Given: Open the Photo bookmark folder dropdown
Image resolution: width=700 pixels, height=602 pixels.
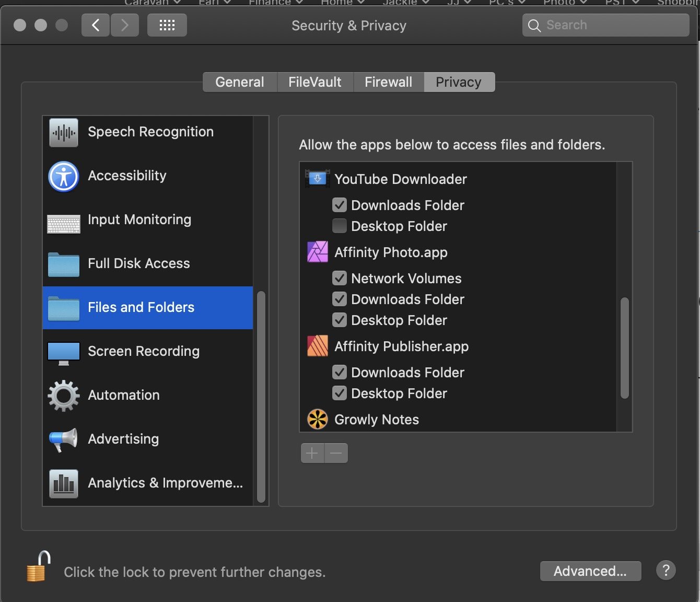Looking at the screenshot, I should 566,3.
